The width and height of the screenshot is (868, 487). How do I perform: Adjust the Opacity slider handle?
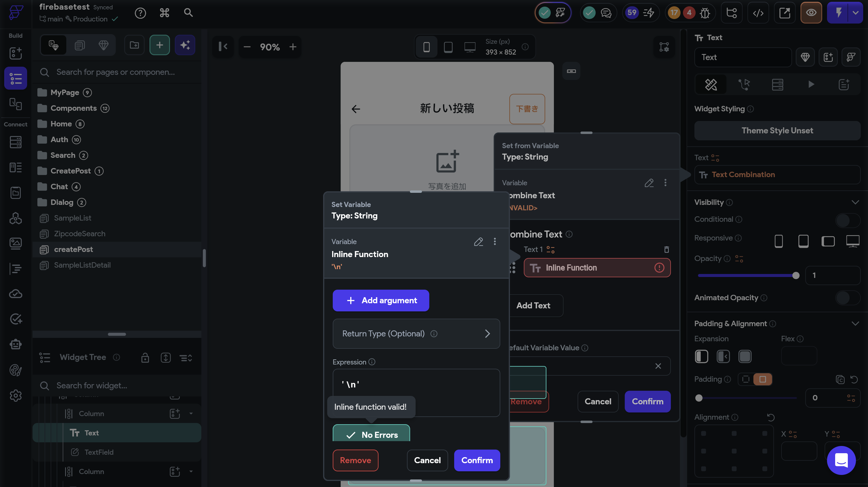pos(796,275)
